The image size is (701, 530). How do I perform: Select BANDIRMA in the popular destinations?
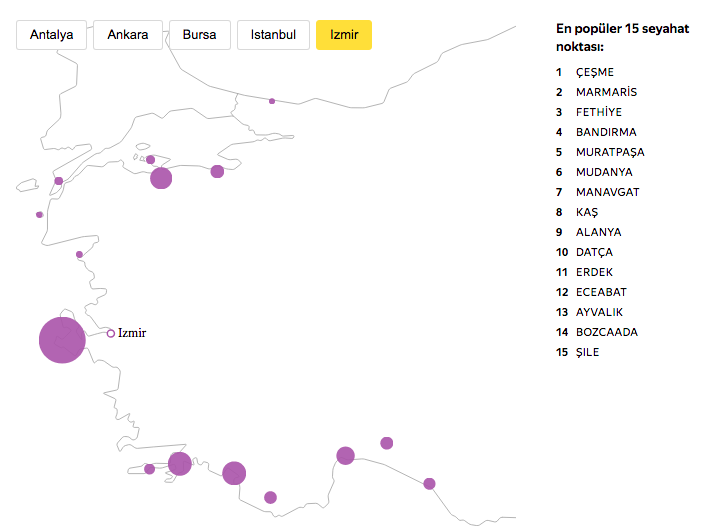pyautogui.click(x=606, y=132)
